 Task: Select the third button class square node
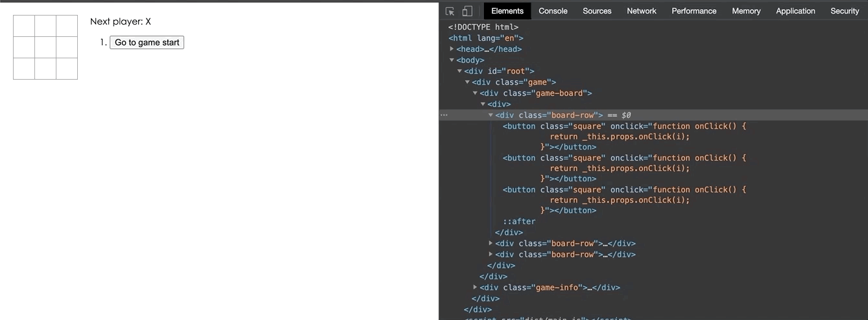click(625, 200)
